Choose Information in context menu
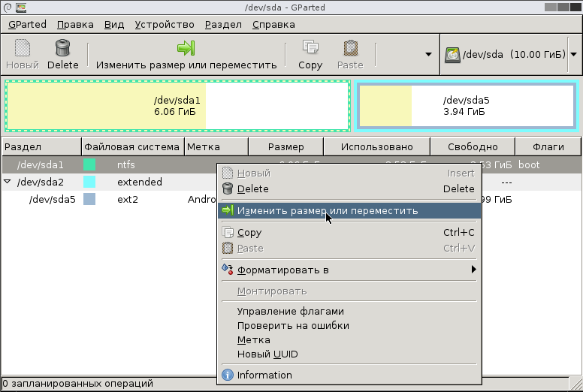 349,375
